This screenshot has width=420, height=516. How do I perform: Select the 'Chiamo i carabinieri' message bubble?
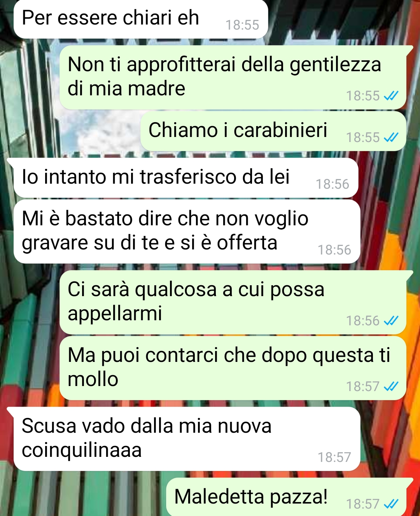coord(273,131)
